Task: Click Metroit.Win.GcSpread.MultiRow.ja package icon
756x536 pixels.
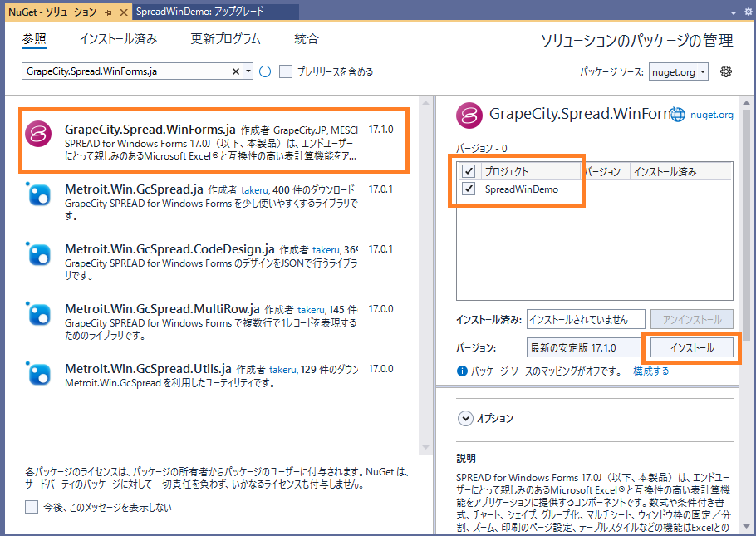Action: (x=38, y=313)
